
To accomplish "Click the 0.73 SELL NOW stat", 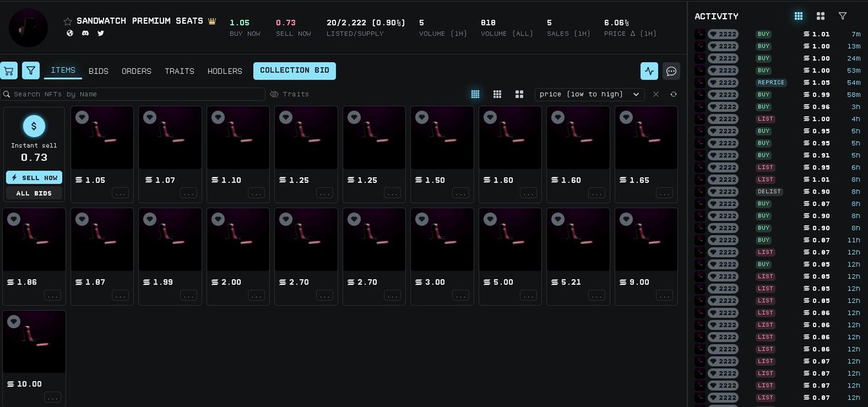I will click(293, 27).
